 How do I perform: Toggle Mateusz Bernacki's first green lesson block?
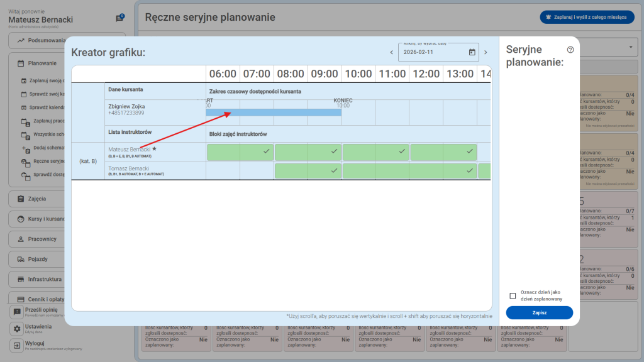(240, 152)
